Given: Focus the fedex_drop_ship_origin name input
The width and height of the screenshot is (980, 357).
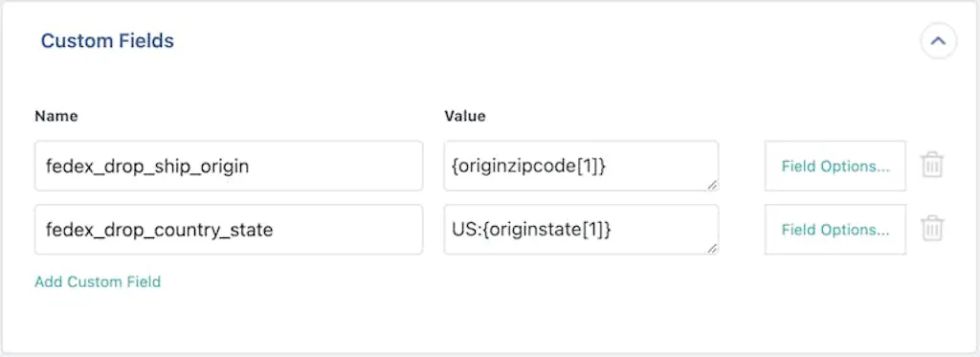Looking at the screenshot, I should point(229,166).
